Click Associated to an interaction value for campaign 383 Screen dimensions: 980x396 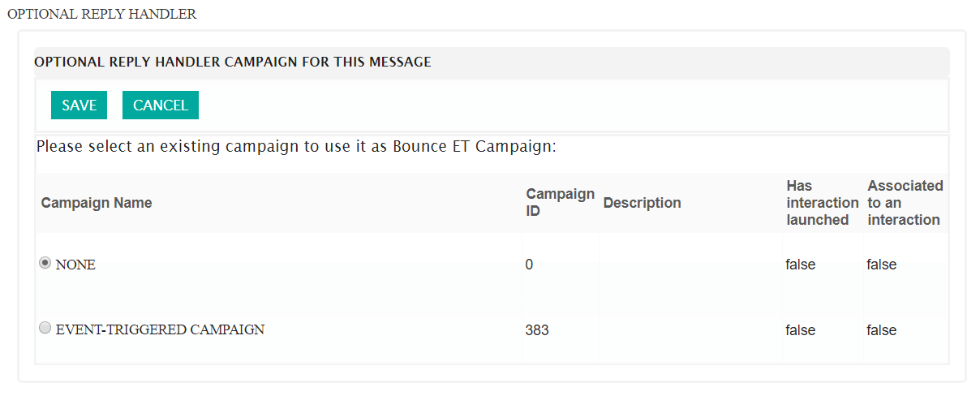[881, 330]
